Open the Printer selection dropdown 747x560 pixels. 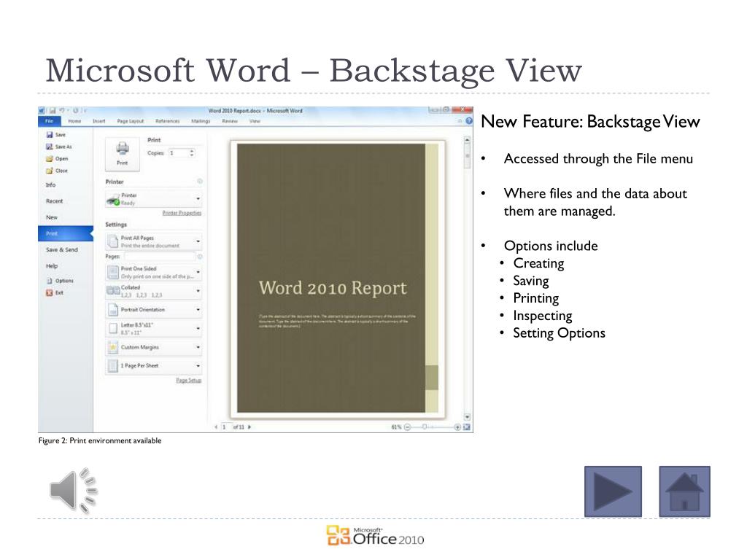point(153,198)
